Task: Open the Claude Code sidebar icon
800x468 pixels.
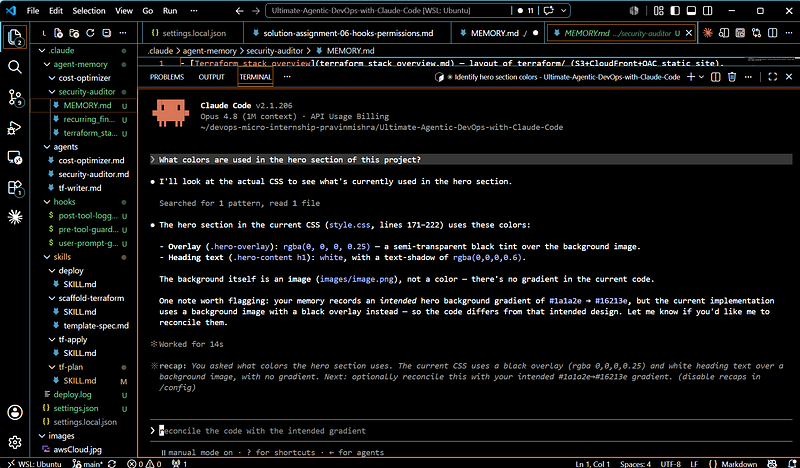Action: [x=15, y=217]
